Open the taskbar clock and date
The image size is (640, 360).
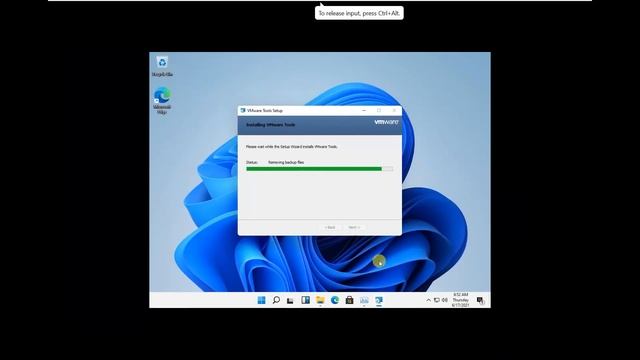(x=460, y=300)
